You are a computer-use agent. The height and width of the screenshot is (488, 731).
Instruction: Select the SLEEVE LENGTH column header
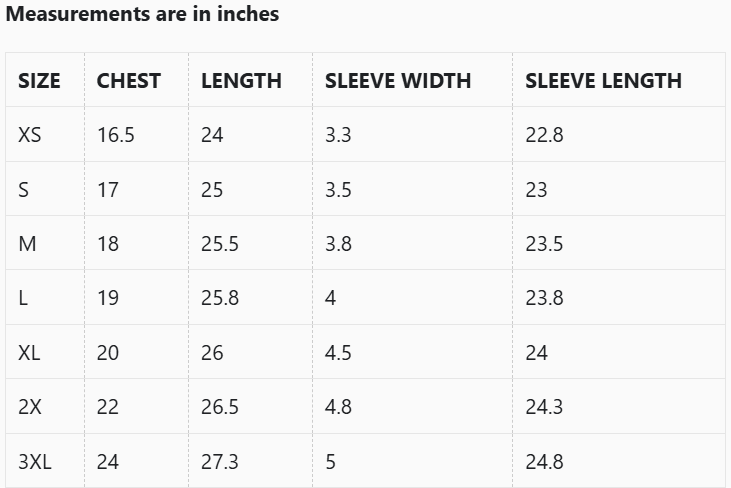tap(603, 81)
